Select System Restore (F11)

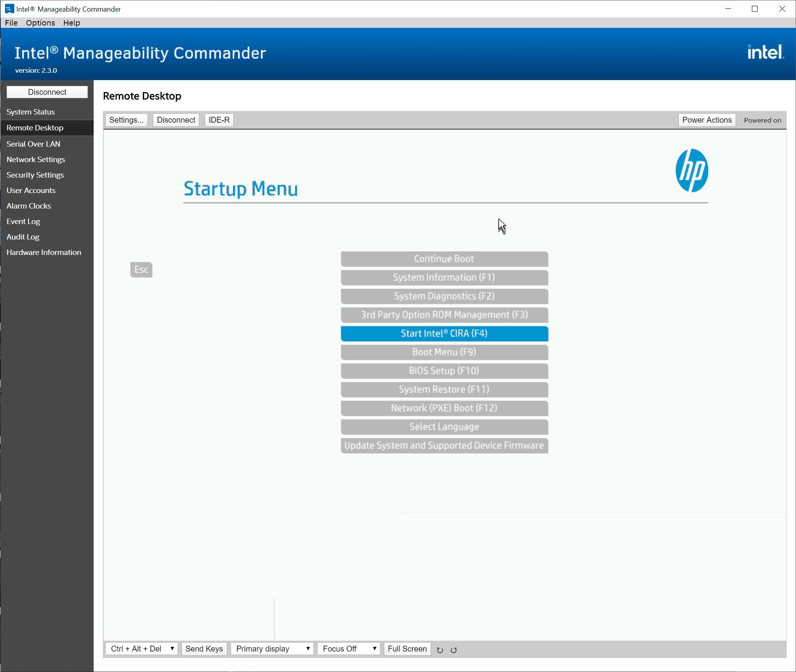coord(444,390)
